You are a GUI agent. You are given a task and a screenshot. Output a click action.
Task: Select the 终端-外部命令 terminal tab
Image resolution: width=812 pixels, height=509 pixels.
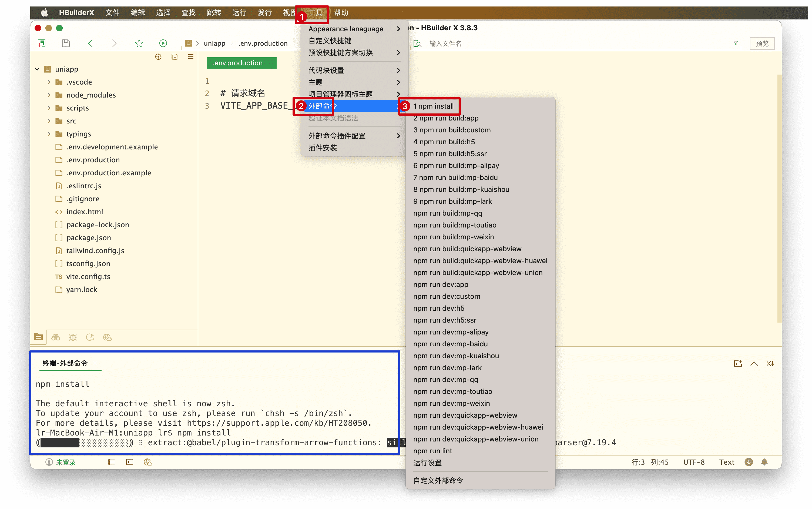click(x=65, y=363)
